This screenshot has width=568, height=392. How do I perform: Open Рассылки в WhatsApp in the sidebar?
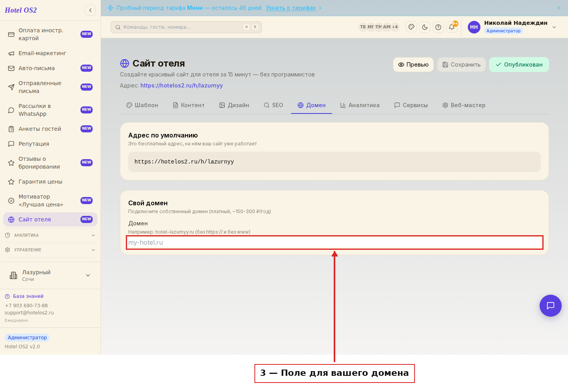pos(50,110)
